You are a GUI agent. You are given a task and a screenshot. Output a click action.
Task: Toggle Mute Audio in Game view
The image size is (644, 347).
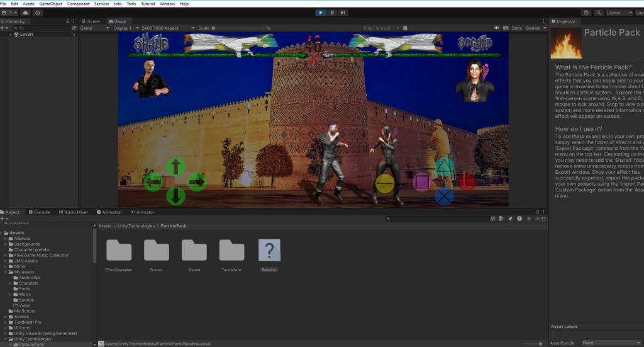497,28
